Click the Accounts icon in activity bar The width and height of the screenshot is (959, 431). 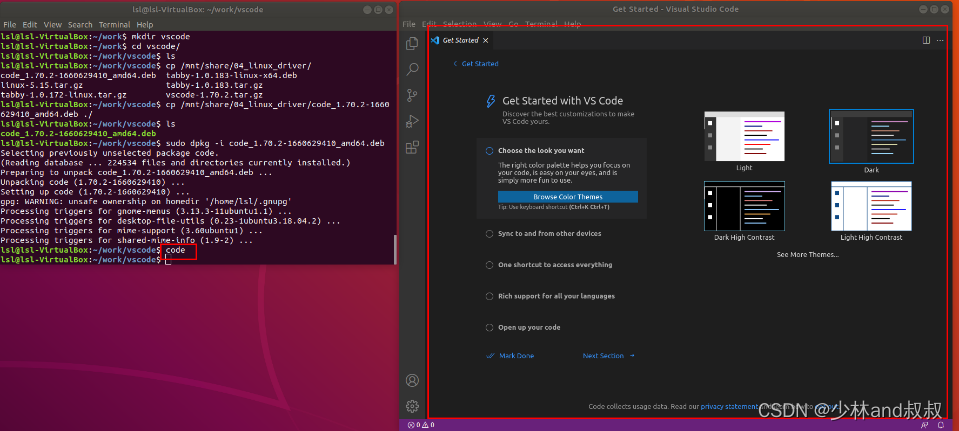pos(412,380)
